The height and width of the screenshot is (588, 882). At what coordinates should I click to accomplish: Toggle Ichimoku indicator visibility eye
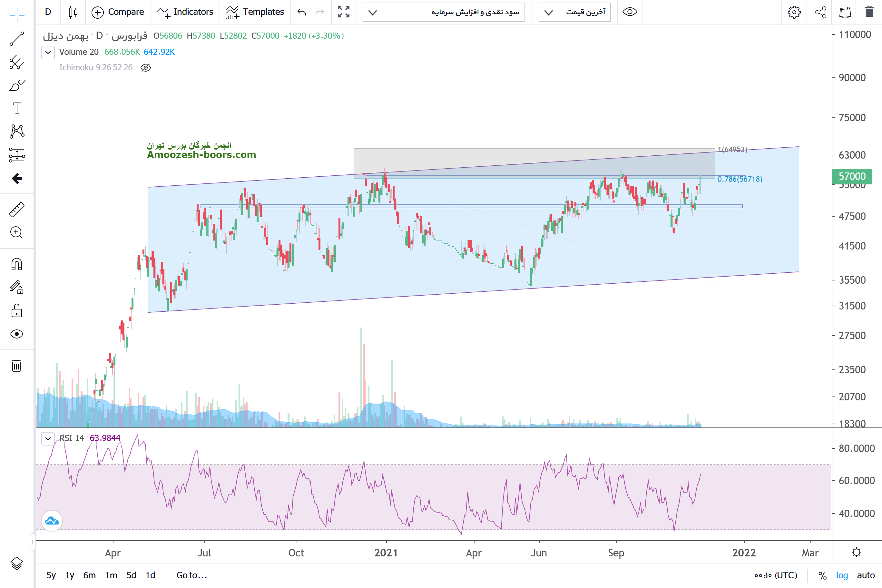(x=145, y=67)
